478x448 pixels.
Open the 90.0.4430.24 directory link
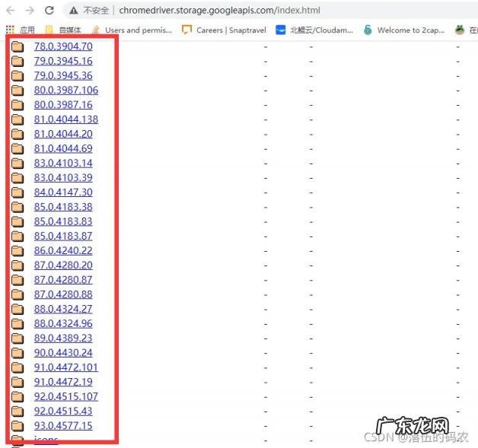coord(63,353)
